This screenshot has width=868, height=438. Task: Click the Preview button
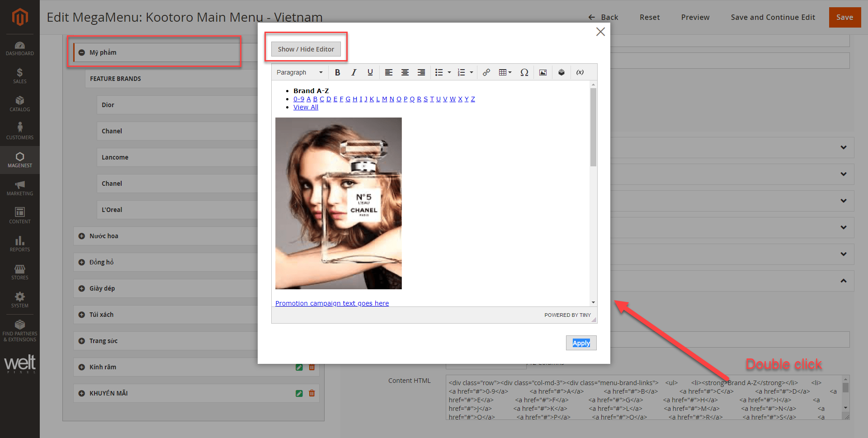(695, 17)
